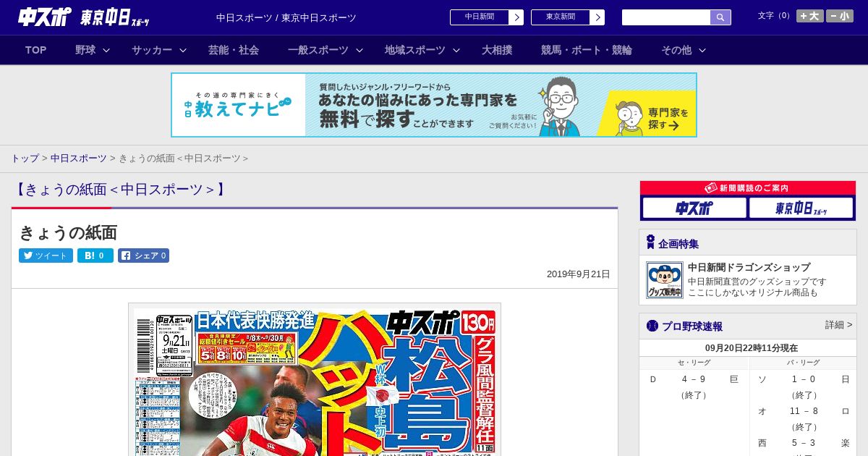Share article via Twitter ツイート button
The height and width of the screenshot is (456, 868).
(46, 256)
